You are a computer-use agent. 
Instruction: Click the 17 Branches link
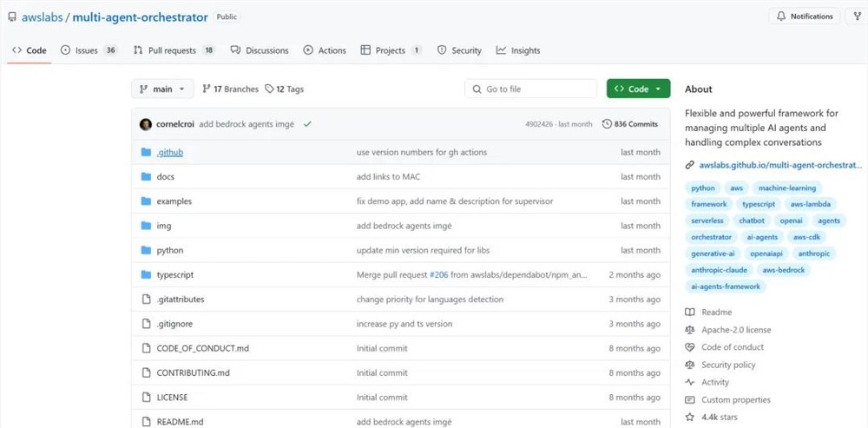click(x=230, y=89)
